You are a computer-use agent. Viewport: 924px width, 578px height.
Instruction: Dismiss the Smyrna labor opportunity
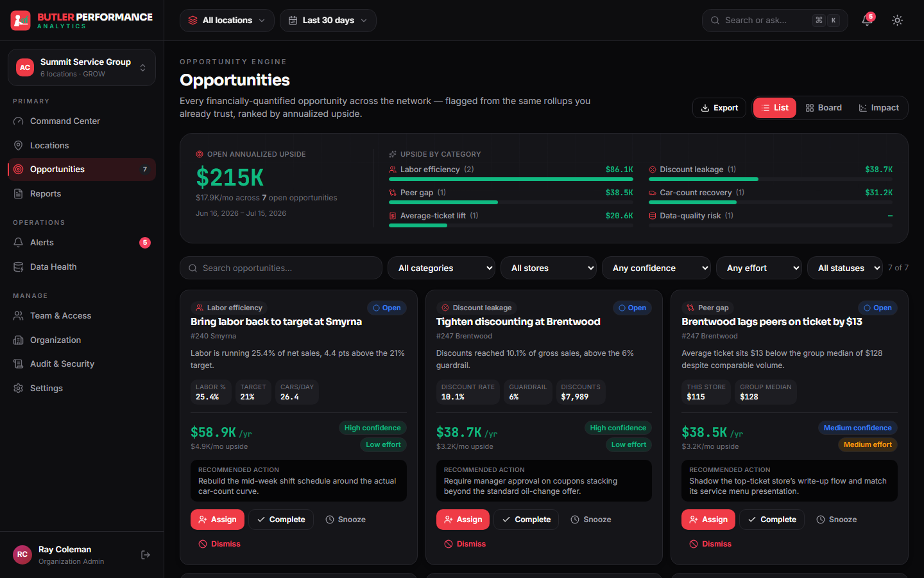tap(219, 544)
